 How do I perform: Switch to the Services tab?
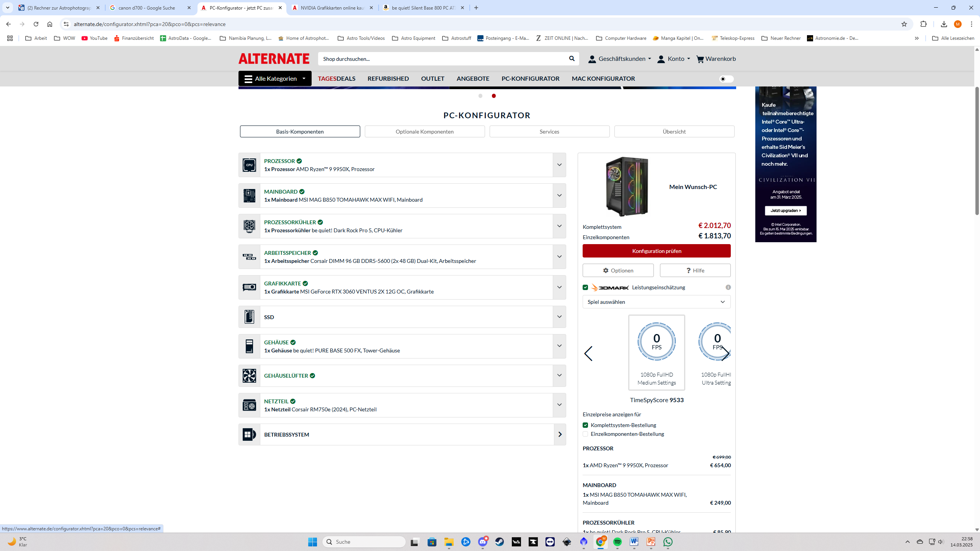click(x=549, y=131)
